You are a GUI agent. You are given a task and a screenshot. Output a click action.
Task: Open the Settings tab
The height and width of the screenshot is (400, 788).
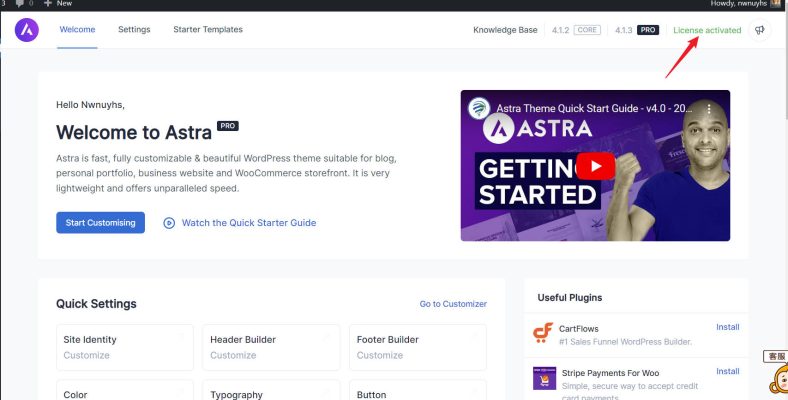tap(134, 30)
